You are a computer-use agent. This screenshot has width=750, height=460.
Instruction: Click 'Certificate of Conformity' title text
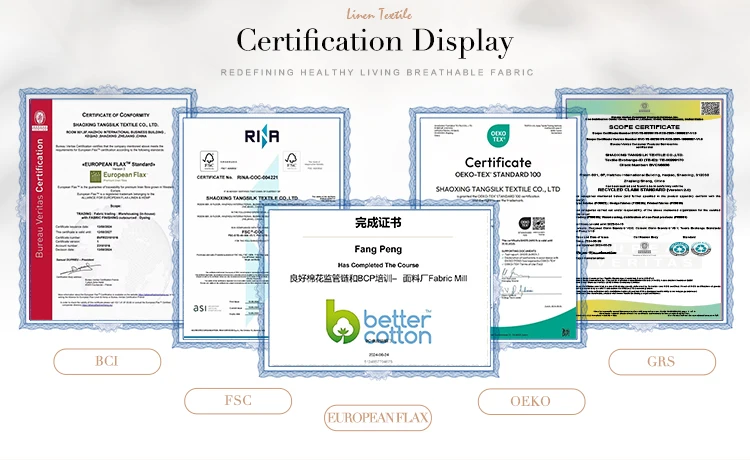pos(116,115)
